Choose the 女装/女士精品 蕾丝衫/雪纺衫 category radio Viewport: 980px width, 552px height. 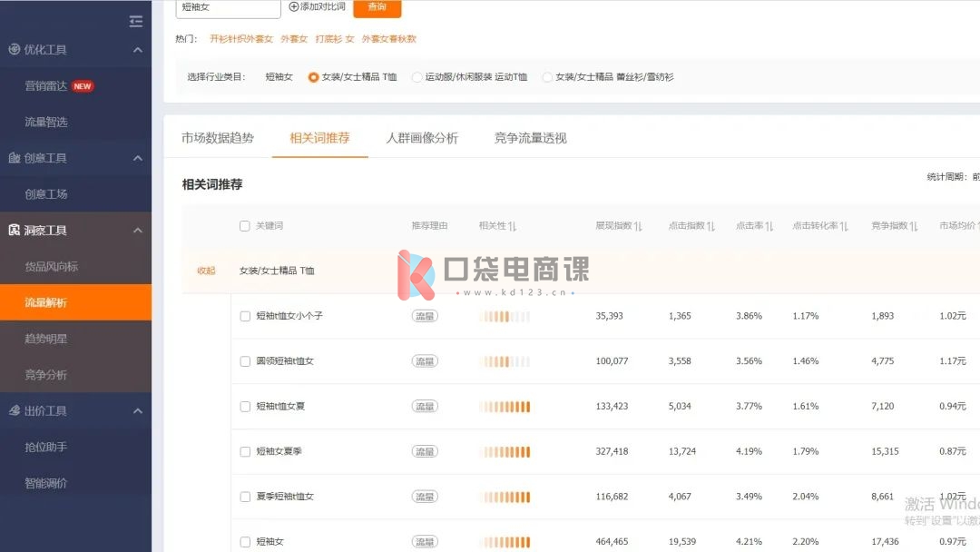point(547,77)
